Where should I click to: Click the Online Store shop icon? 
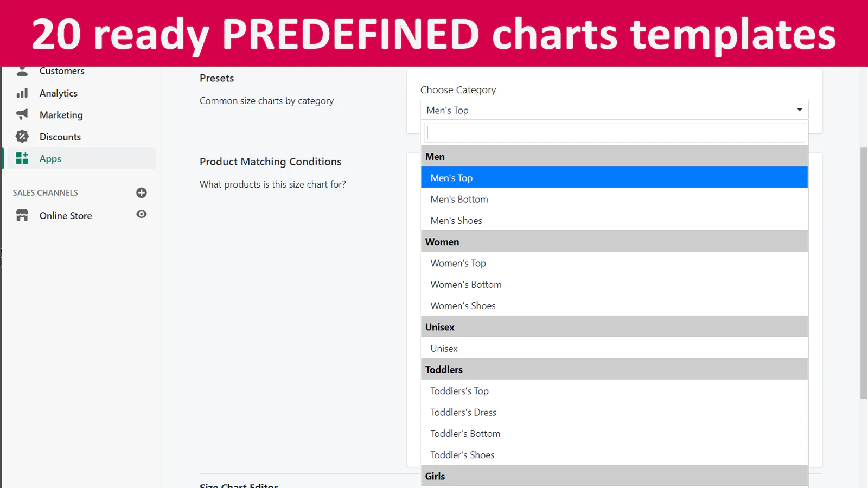(x=22, y=215)
